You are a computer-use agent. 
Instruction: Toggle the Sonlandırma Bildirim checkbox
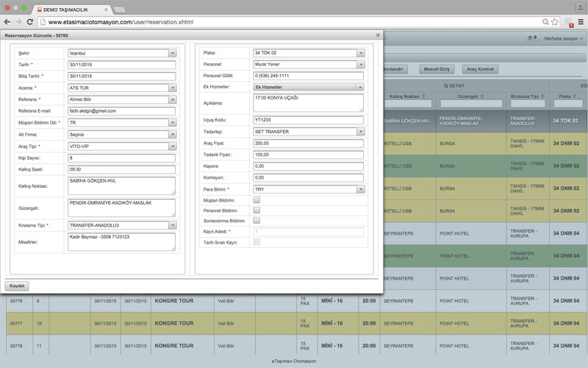(x=257, y=220)
